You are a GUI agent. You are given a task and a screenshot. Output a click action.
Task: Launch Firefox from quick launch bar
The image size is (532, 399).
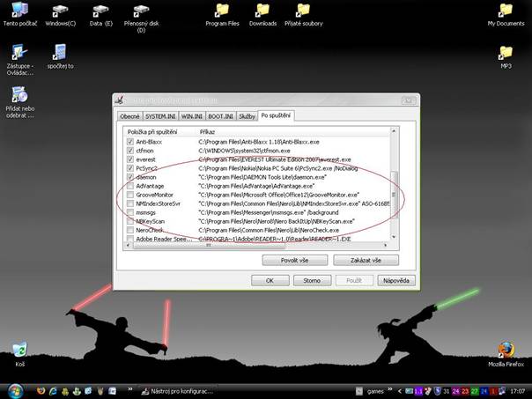[x=41, y=391]
